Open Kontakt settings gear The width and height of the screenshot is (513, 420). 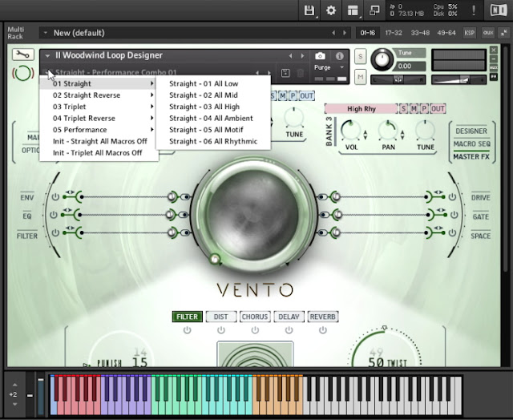point(331,10)
